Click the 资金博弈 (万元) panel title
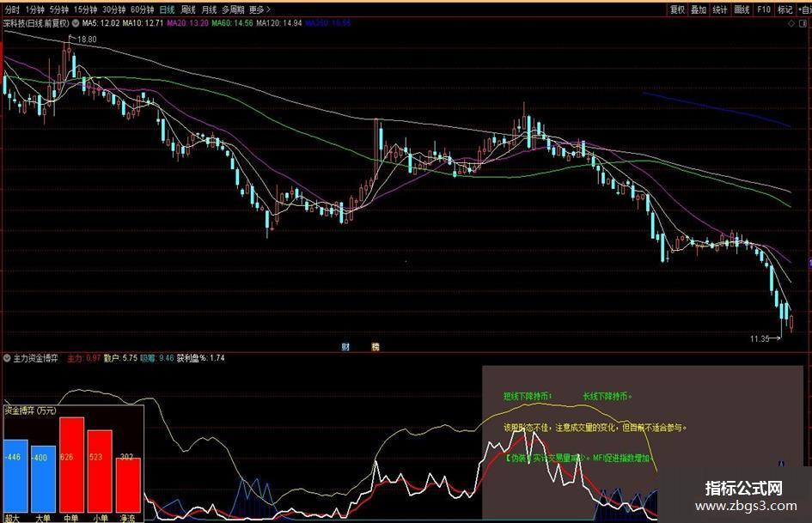 (x=31, y=410)
